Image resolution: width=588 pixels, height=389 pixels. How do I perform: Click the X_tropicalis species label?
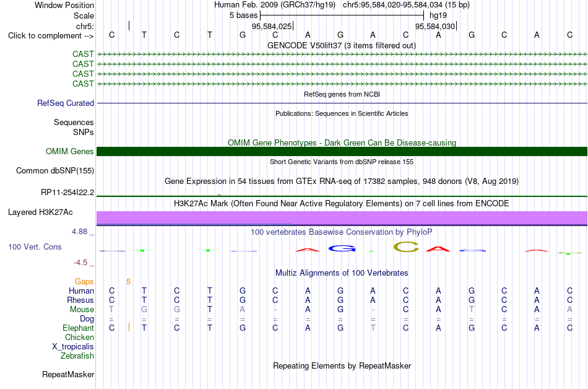click(73, 347)
